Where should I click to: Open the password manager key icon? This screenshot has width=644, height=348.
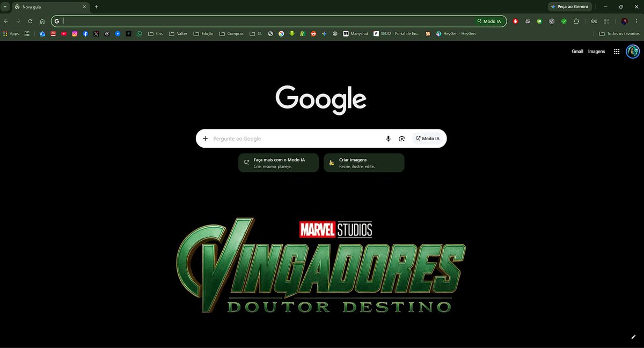click(594, 21)
